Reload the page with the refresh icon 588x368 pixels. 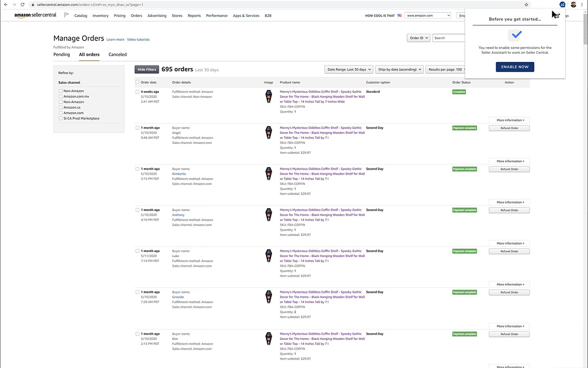23,5
